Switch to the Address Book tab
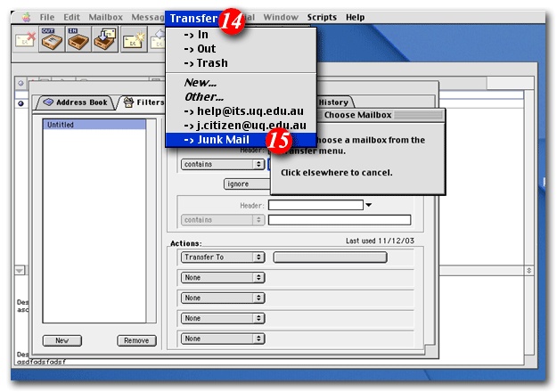The width and height of the screenshot is (557, 392). pos(75,102)
